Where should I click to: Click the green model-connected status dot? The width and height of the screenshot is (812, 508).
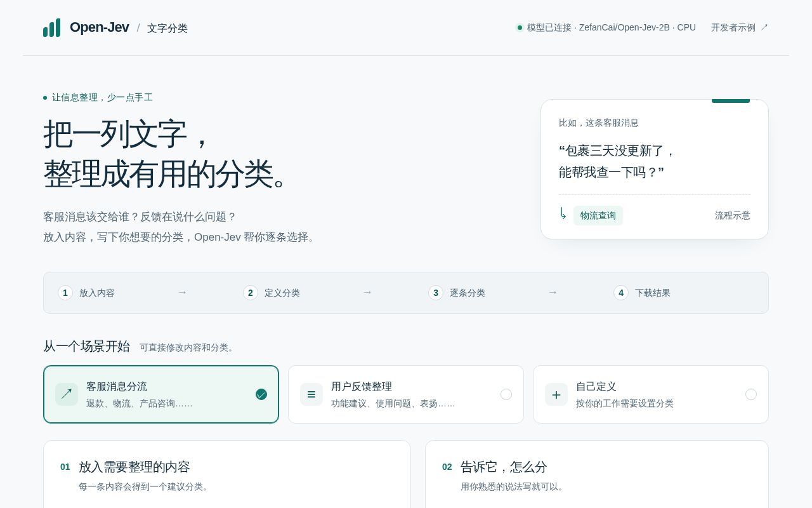[520, 27]
